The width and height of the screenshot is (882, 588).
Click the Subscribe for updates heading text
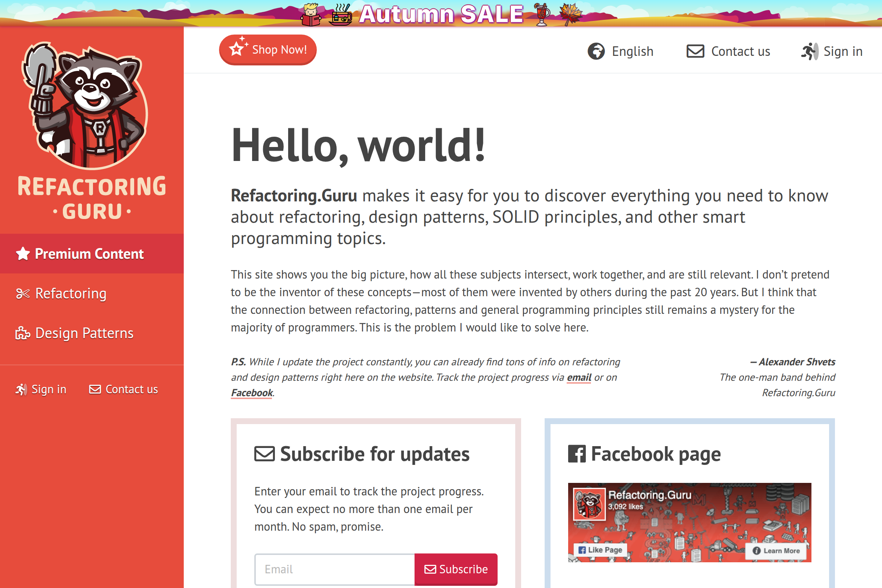coord(374,454)
